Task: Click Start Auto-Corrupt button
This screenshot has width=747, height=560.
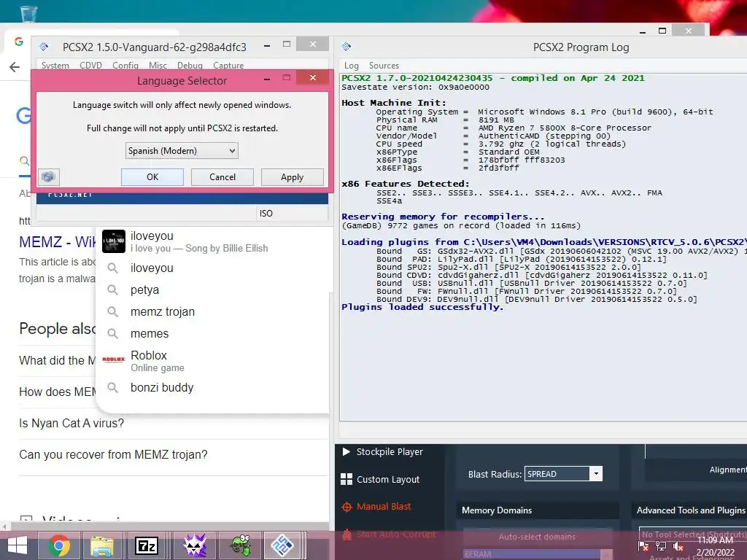Action: 396,534
